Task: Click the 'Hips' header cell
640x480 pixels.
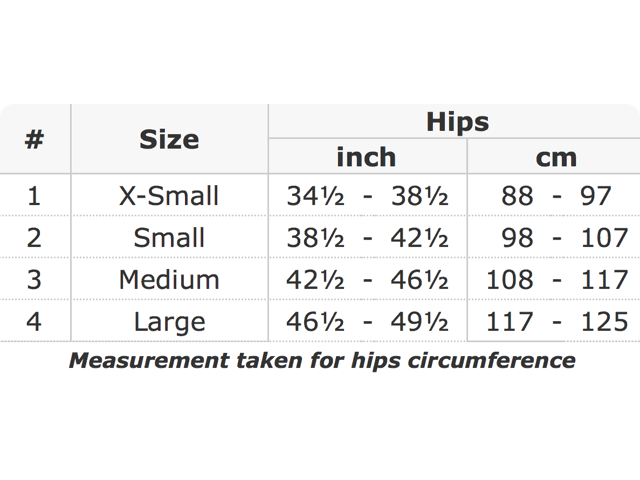Action: coord(457,122)
